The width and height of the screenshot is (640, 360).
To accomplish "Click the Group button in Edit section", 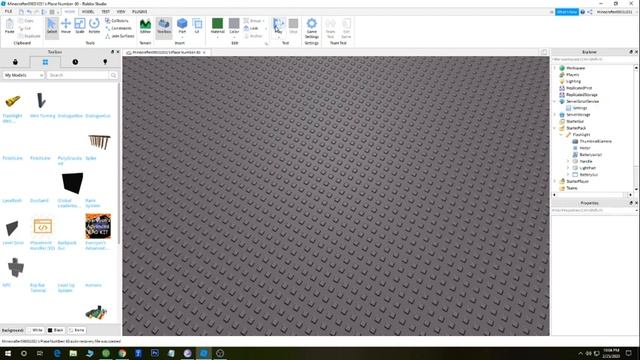I will (253, 20).
